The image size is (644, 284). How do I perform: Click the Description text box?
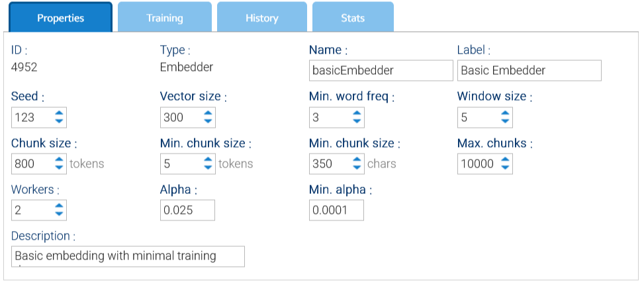128,256
